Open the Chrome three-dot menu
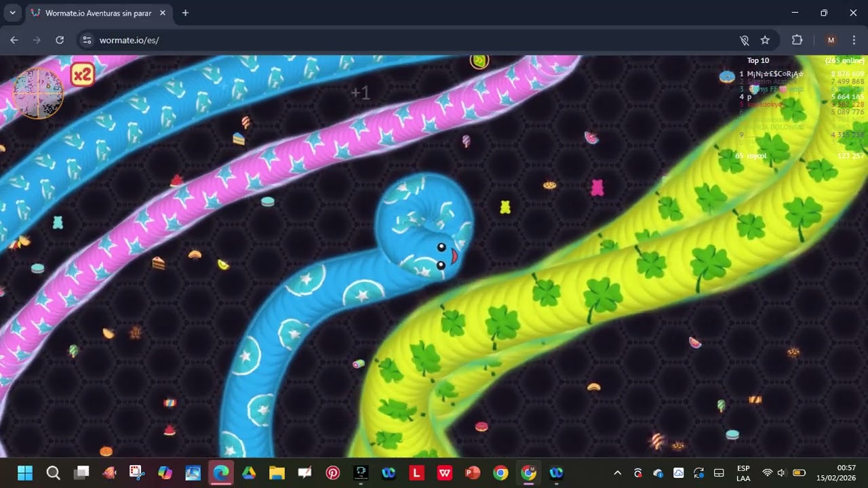The width and height of the screenshot is (868, 488). point(854,40)
